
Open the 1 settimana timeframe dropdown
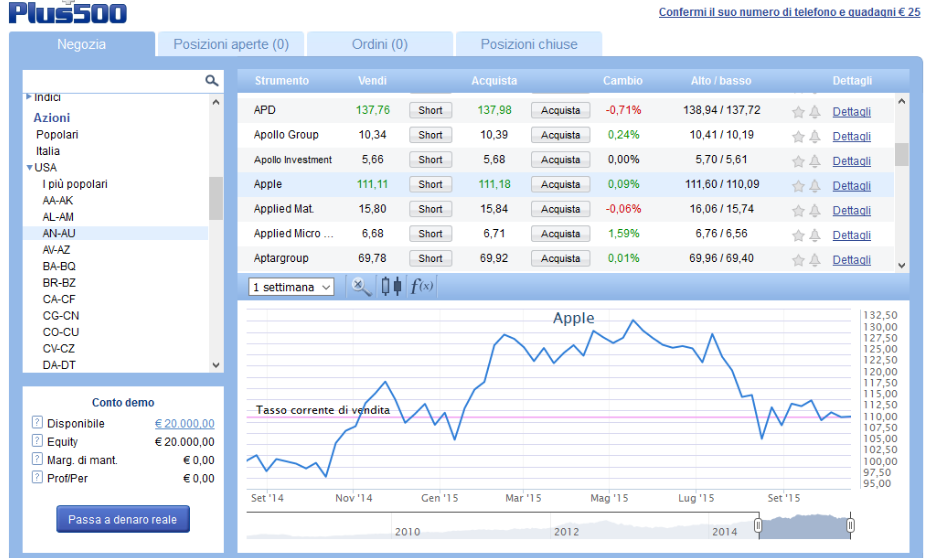(x=291, y=287)
